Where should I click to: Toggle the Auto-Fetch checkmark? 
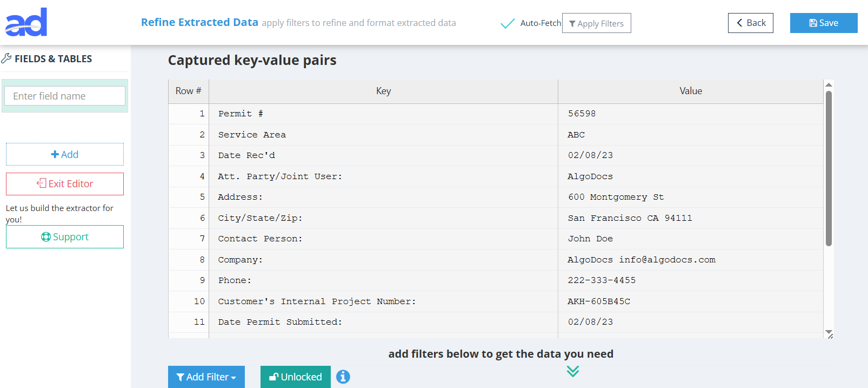(508, 23)
